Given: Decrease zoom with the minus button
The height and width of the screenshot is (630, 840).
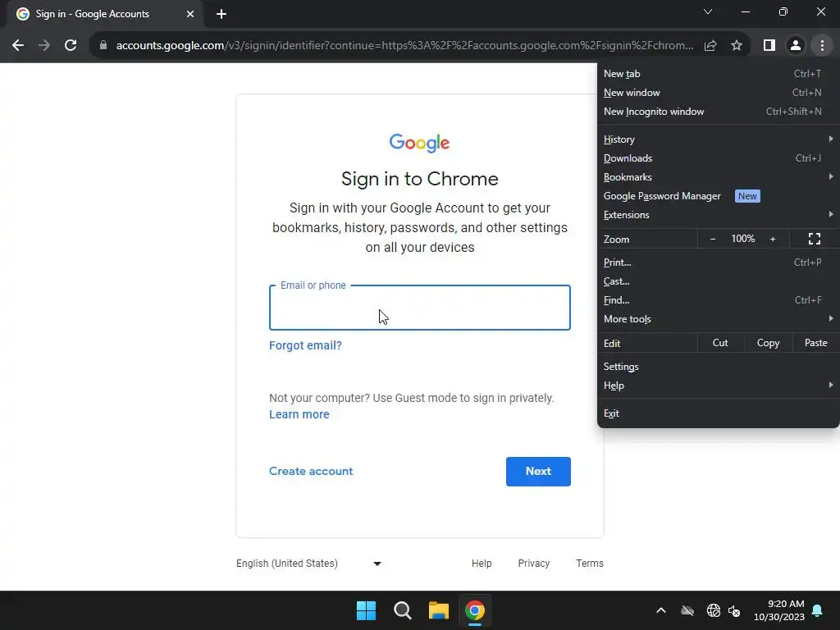Looking at the screenshot, I should click(713, 239).
